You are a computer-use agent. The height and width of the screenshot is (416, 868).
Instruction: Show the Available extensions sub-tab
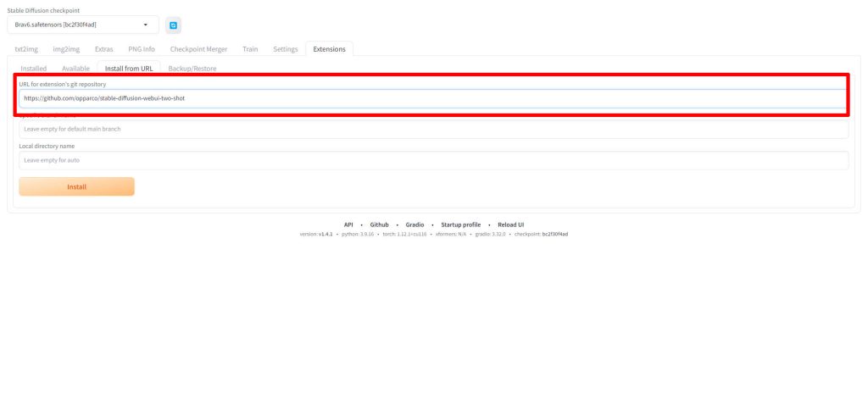coord(75,69)
